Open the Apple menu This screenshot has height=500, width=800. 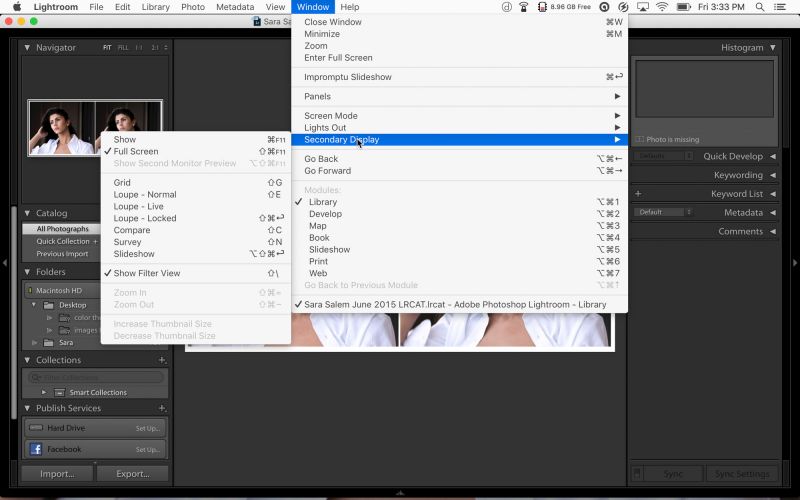pyautogui.click(x=17, y=7)
